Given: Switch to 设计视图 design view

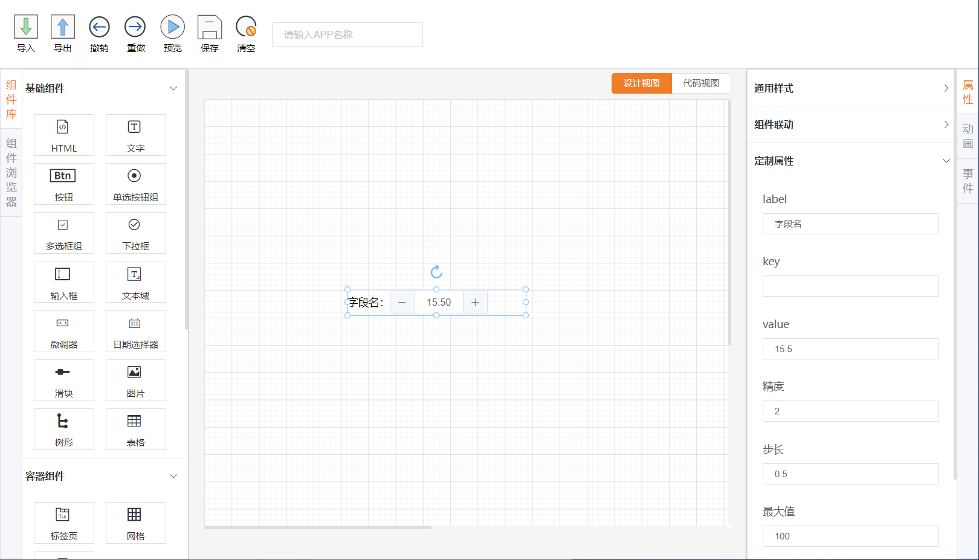Looking at the screenshot, I should click(x=642, y=83).
